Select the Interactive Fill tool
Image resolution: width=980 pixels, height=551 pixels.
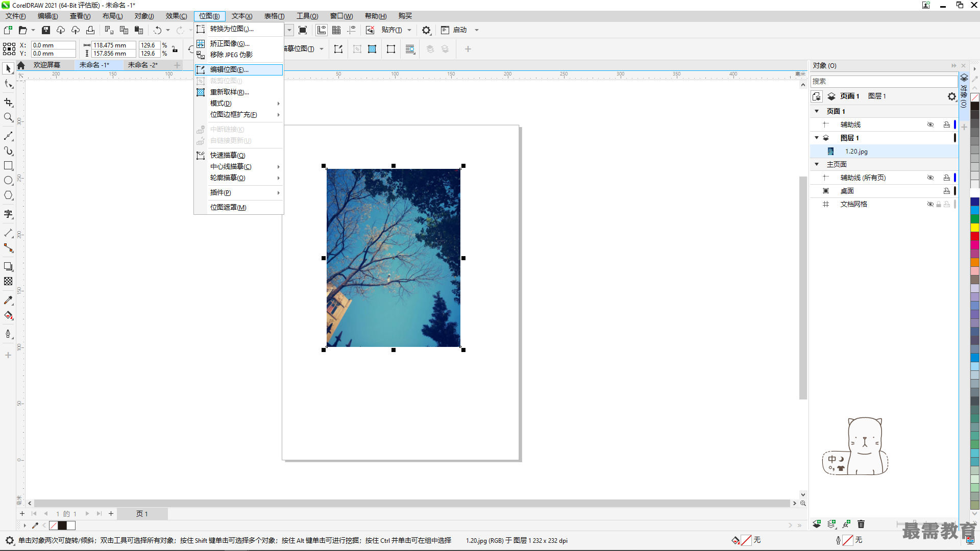point(8,315)
